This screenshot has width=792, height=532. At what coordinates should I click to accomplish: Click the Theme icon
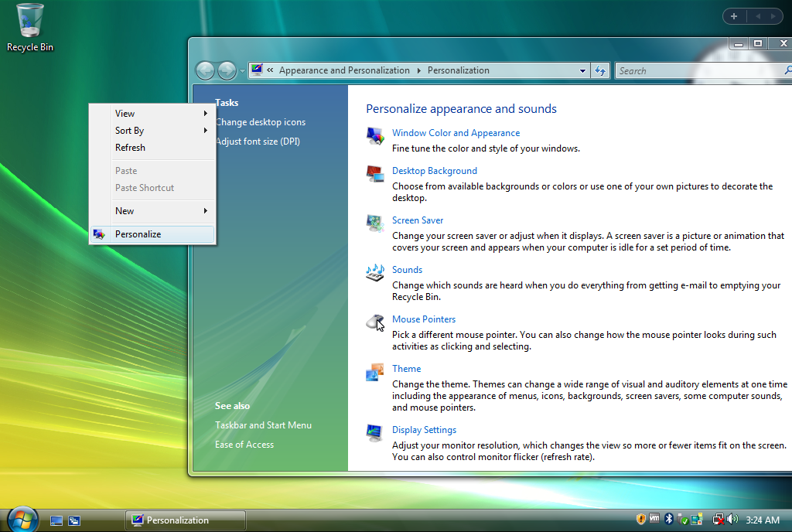(375, 372)
